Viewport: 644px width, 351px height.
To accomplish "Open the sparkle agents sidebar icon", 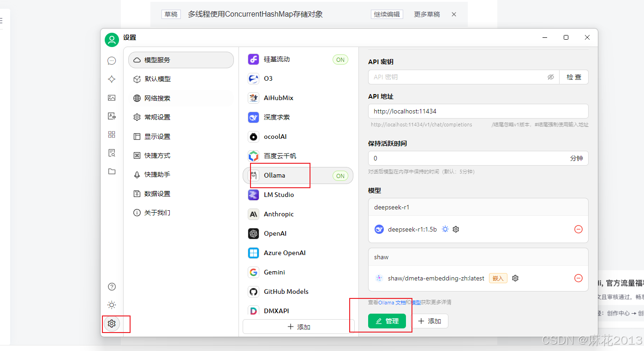I will tap(112, 79).
